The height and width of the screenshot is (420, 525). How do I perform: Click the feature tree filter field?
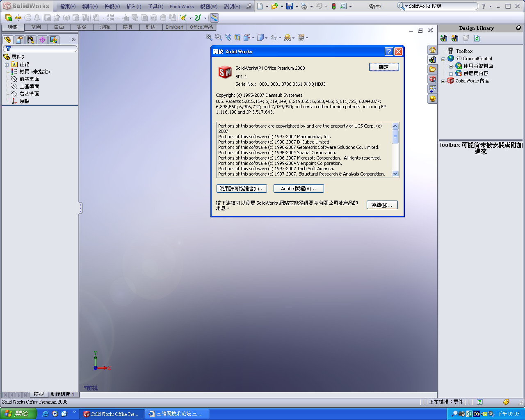(x=40, y=48)
